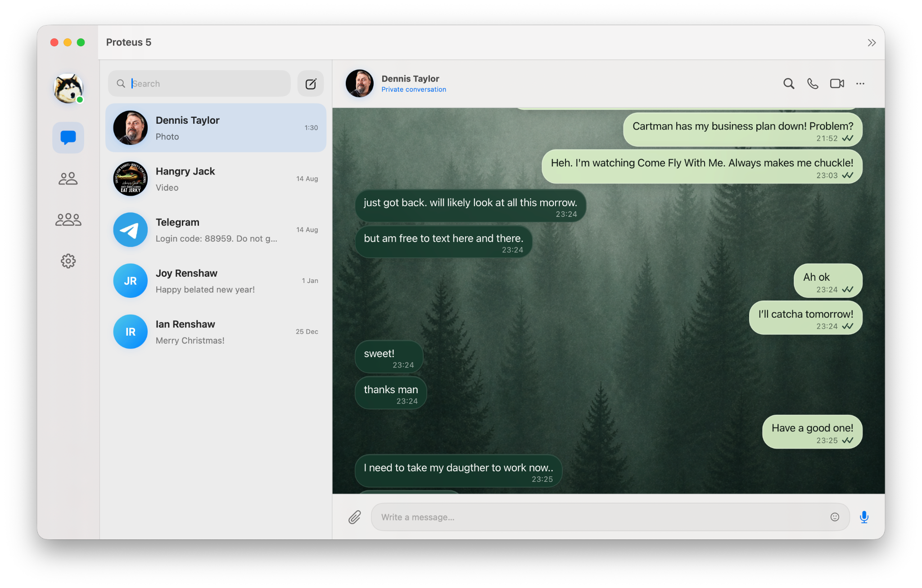
Task: Click 'Login code: 88959' preview text
Action: [x=216, y=239]
